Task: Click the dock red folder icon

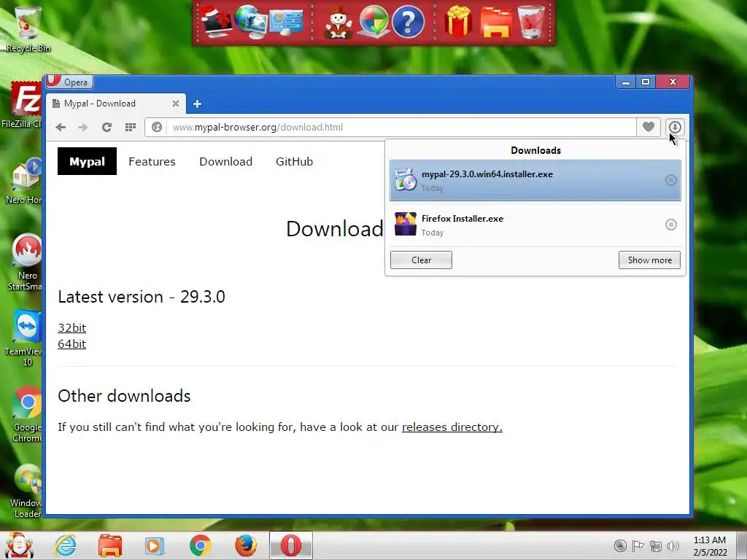Action: [495, 23]
